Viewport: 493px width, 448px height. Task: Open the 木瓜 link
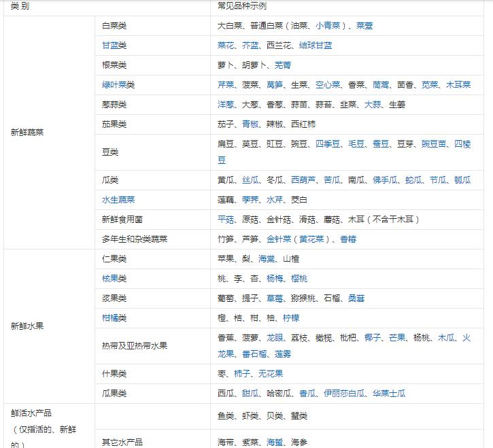pos(446,338)
